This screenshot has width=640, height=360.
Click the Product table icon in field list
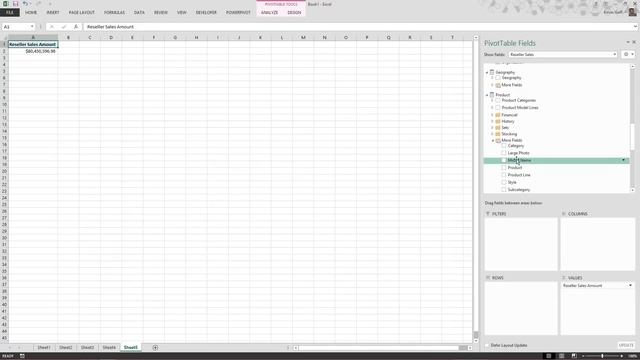pyautogui.click(x=492, y=94)
